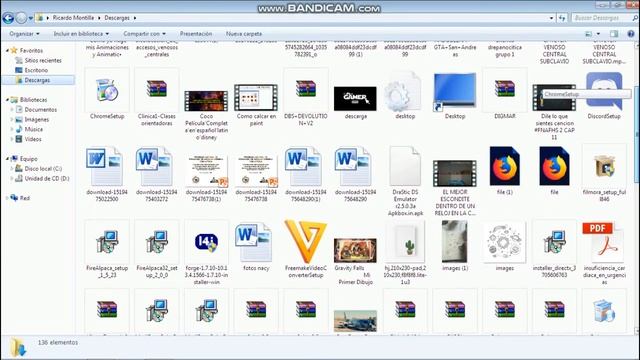Open the Vídeos library
The image size is (640, 360).
[x=33, y=139]
